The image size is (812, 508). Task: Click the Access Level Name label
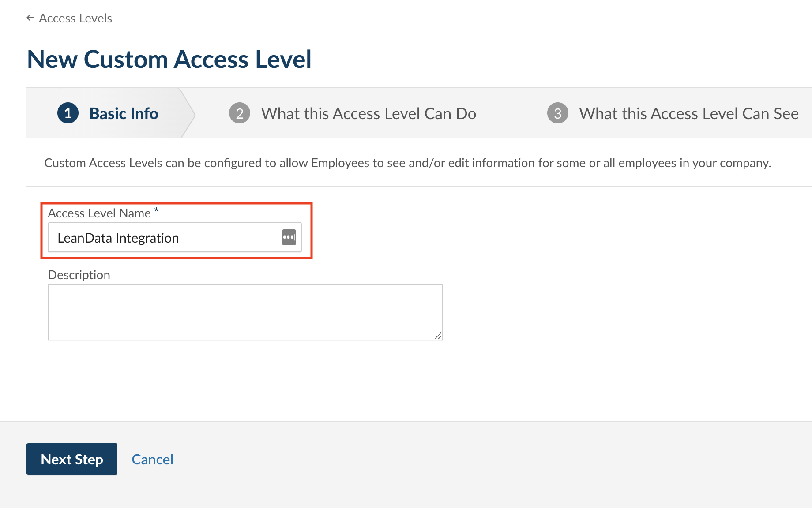click(x=99, y=213)
